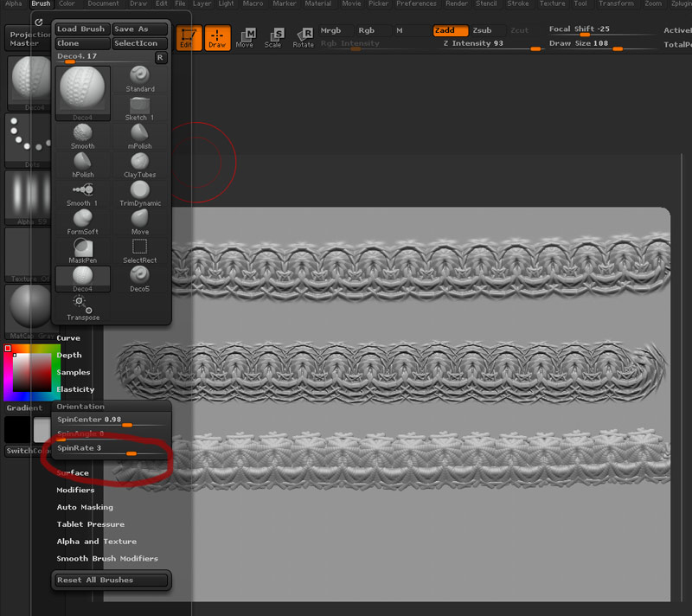Click the Clone brush button
Screen dimensions: 692x616
click(82, 43)
